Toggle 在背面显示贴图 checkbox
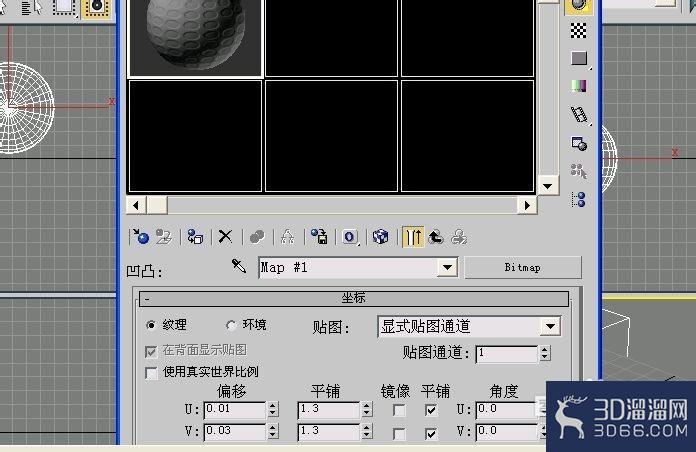This screenshot has height=452, width=696. click(x=151, y=352)
